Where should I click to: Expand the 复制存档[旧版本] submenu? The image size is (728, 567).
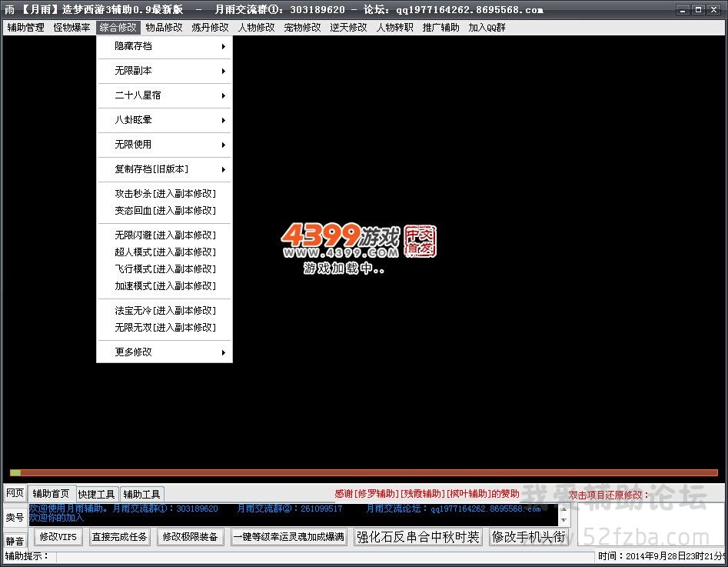click(165, 169)
